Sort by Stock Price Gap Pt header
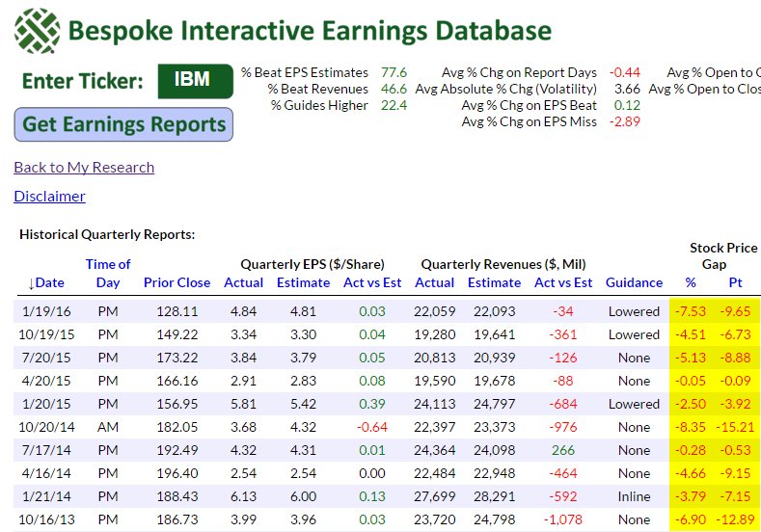Screen dimensions: 761x532 (x=735, y=282)
